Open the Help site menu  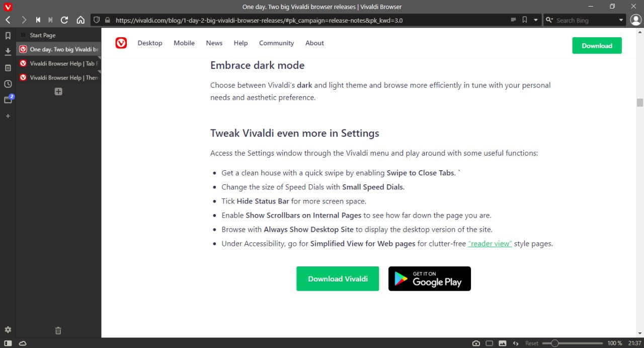(x=241, y=43)
